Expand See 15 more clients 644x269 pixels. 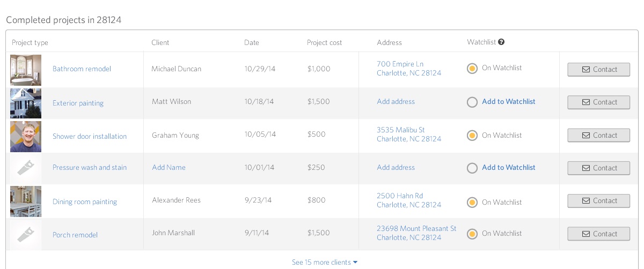tap(325, 262)
